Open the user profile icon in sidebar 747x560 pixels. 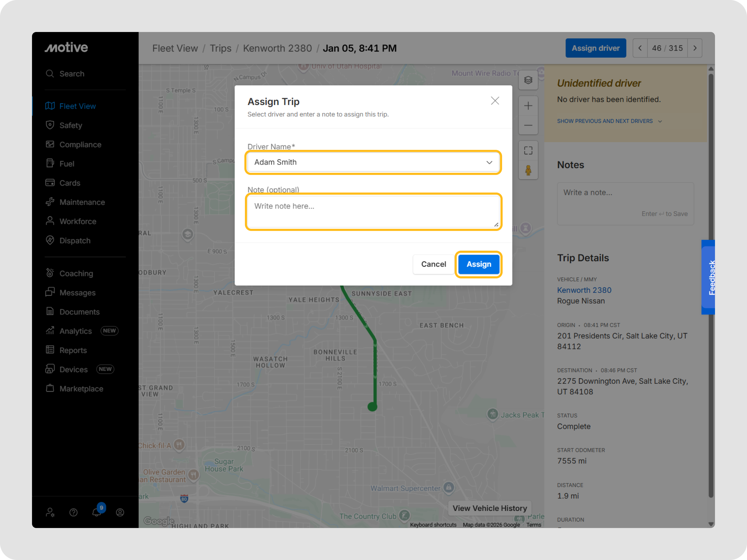tap(120, 513)
